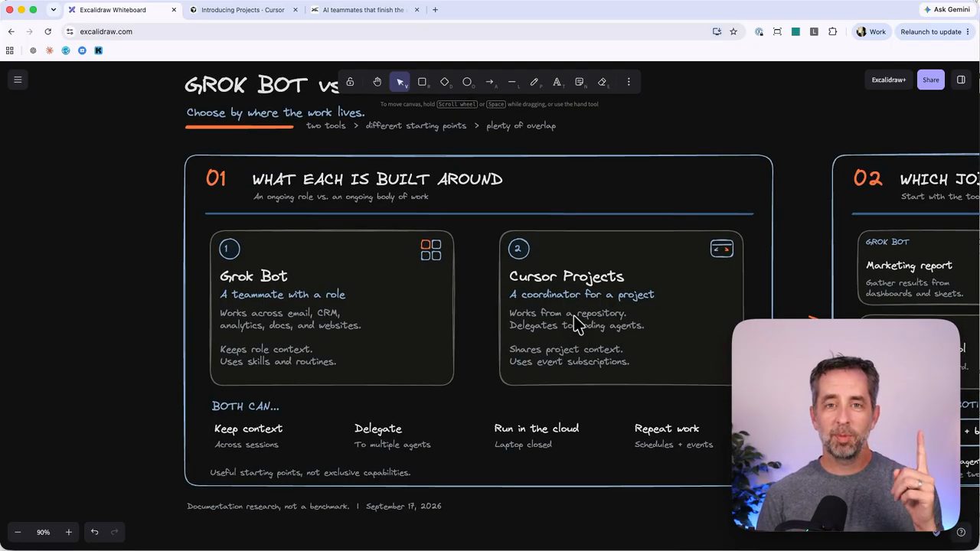Screen dimensions: 980x551
Task: Open the help question mark icon
Action: tap(961, 532)
